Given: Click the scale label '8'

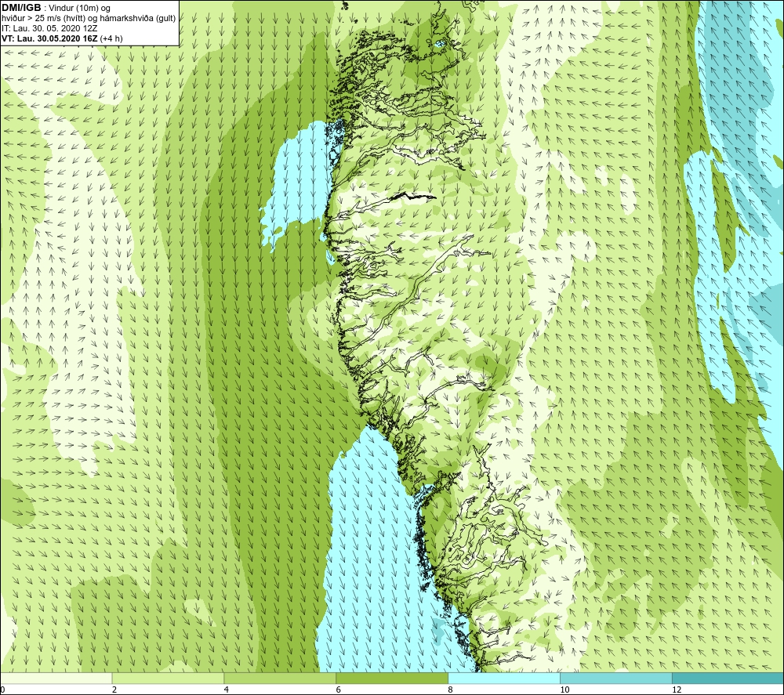Looking at the screenshot, I should (451, 690).
